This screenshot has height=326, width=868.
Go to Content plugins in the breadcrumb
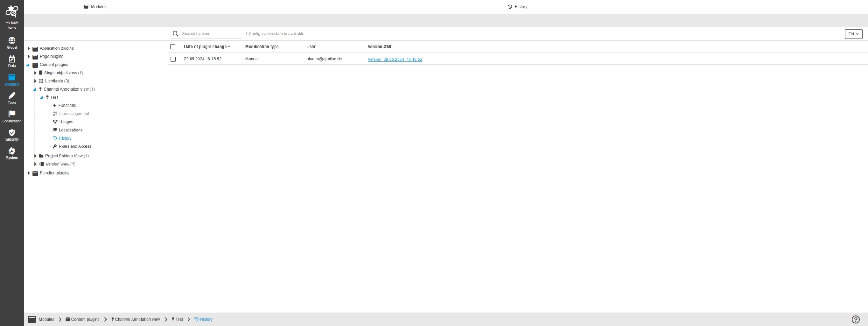point(85,320)
